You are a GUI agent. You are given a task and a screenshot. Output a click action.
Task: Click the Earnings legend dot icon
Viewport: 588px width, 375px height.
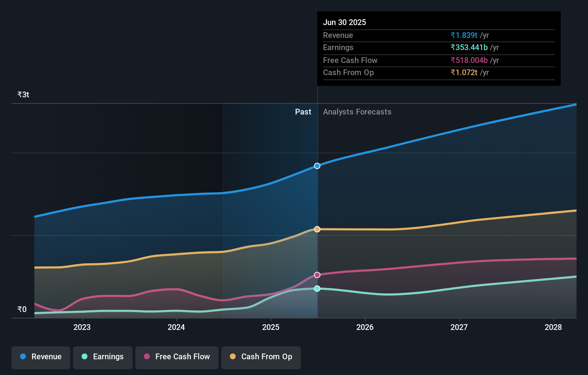click(x=84, y=357)
